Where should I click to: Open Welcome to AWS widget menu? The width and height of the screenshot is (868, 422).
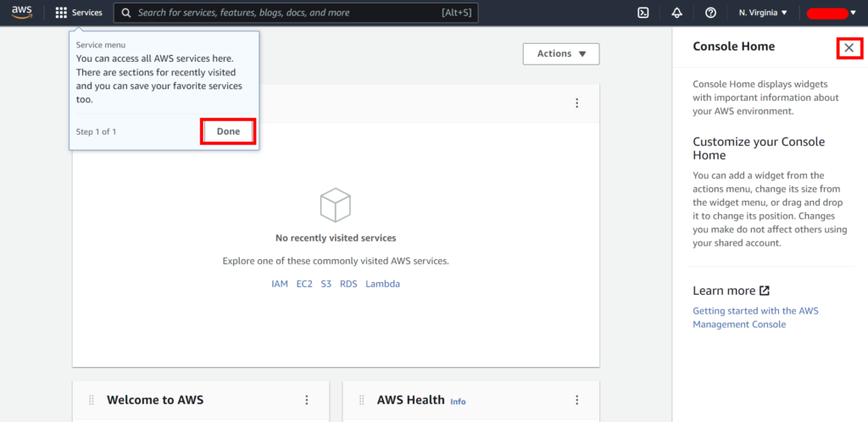[307, 400]
